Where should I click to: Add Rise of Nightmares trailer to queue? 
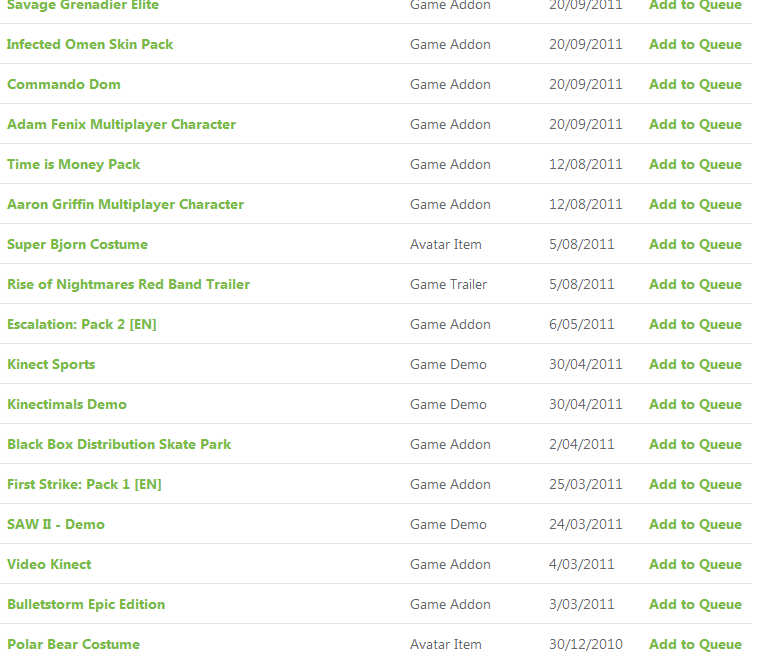pyautogui.click(x=695, y=285)
